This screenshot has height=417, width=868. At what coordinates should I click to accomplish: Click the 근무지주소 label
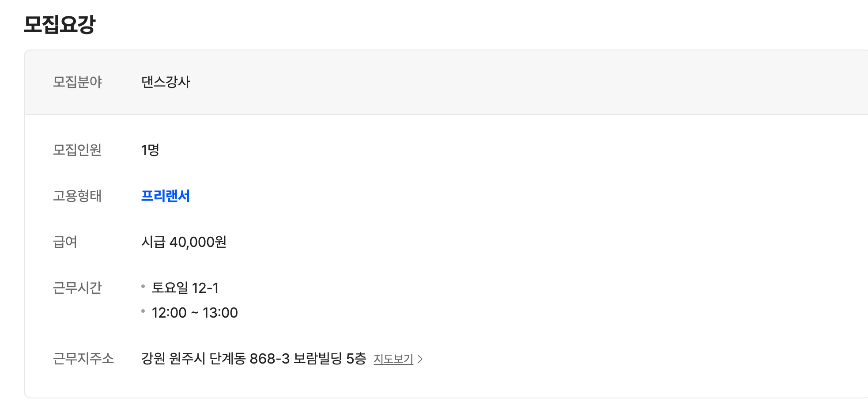click(83, 358)
